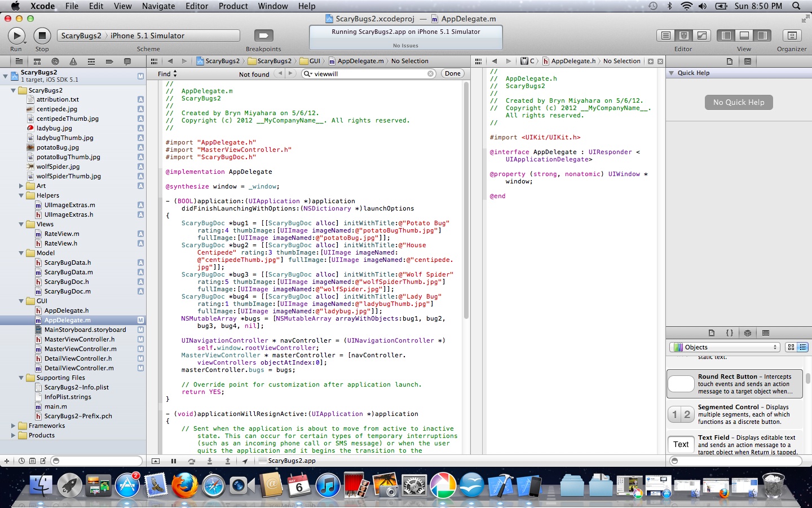The image size is (812, 508).
Task: Hide the debug area toggle icon
Action: pyautogui.click(x=156, y=461)
